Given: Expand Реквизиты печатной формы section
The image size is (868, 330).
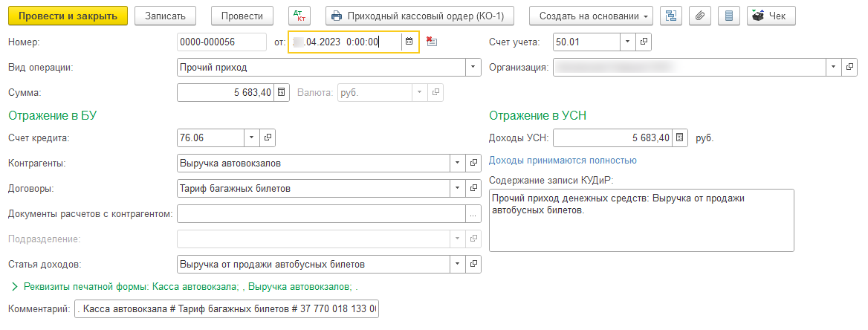Looking at the screenshot, I should tap(15, 286).
